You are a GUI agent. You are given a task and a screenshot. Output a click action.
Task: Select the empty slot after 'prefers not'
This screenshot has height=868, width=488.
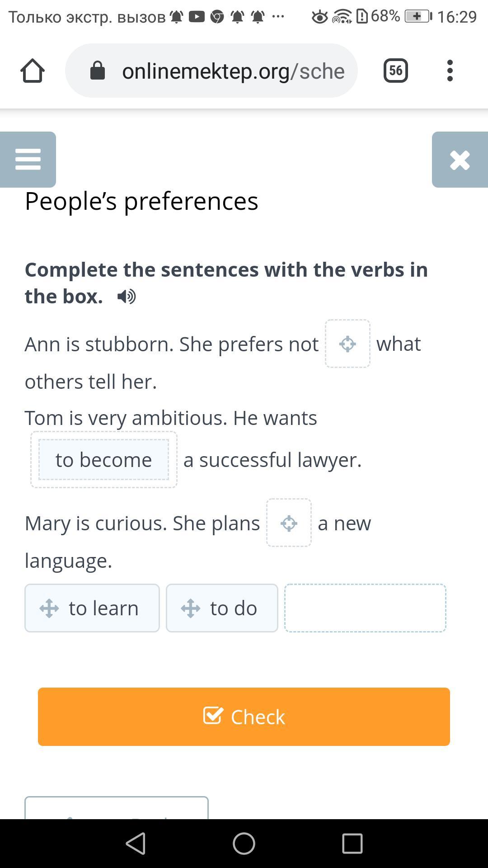pos(347,344)
